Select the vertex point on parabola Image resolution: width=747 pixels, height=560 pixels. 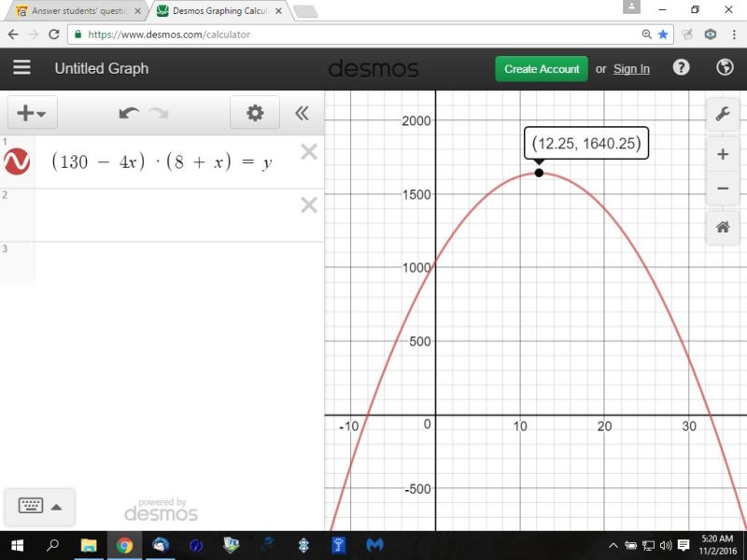coord(539,173)
